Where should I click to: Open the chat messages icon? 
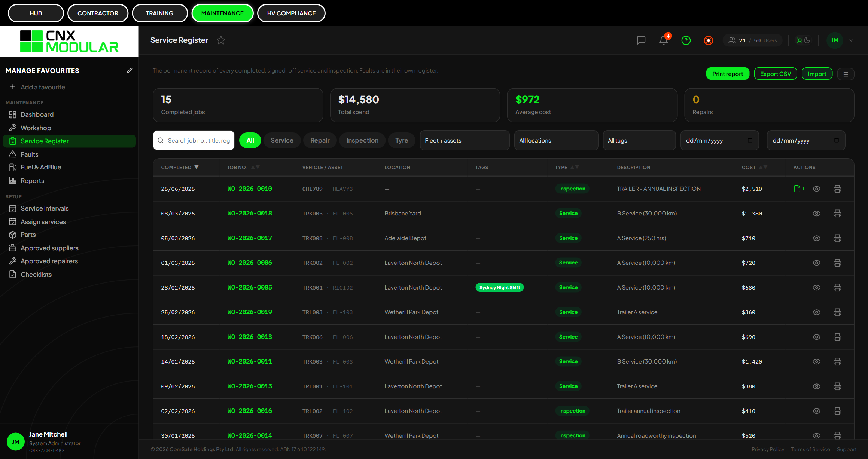tap(641, 40)
